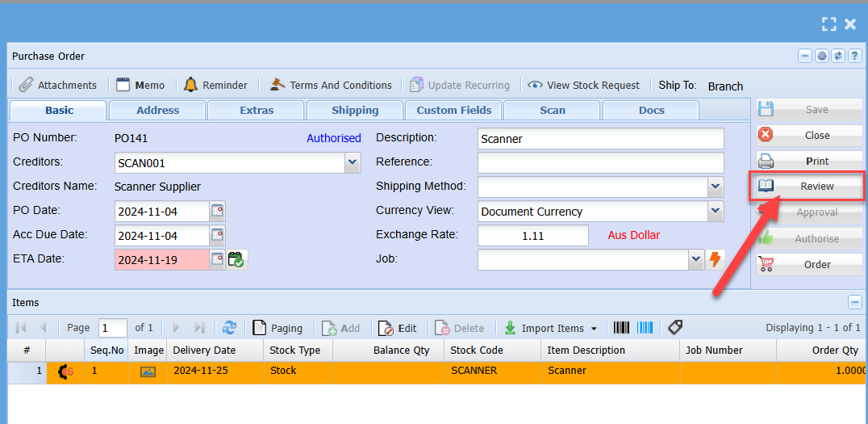Click the refresh items grid icon
Viewport: 868px width, 424px height.
pyautogui.click(x=230, y=328)
